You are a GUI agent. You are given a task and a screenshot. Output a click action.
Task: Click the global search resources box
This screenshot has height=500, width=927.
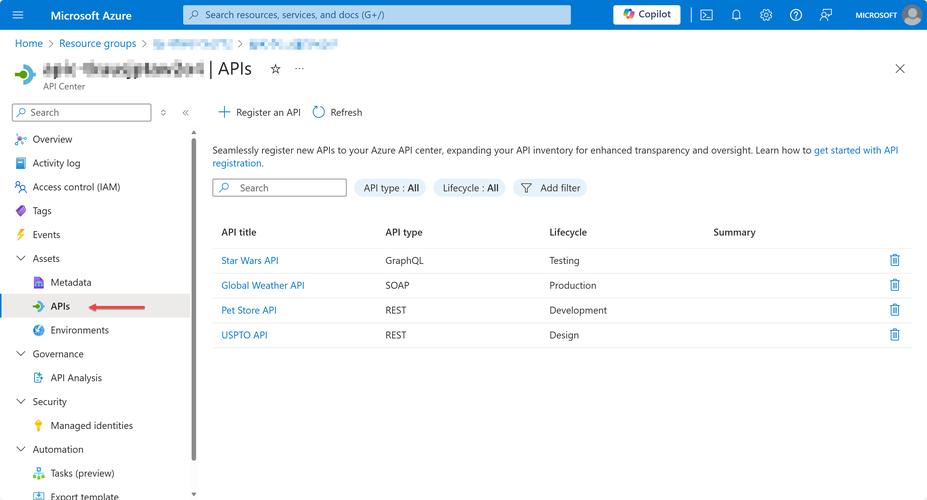[x=377, y=15]
